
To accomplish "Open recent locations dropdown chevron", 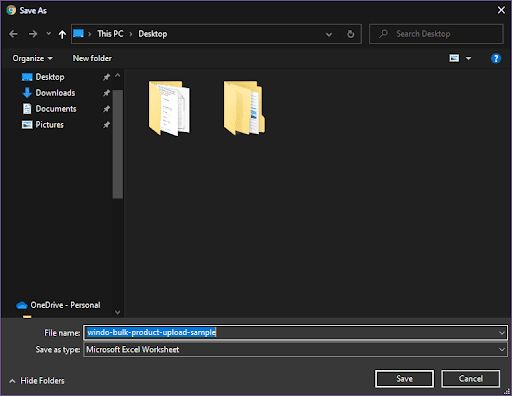I will pos(49,34).
